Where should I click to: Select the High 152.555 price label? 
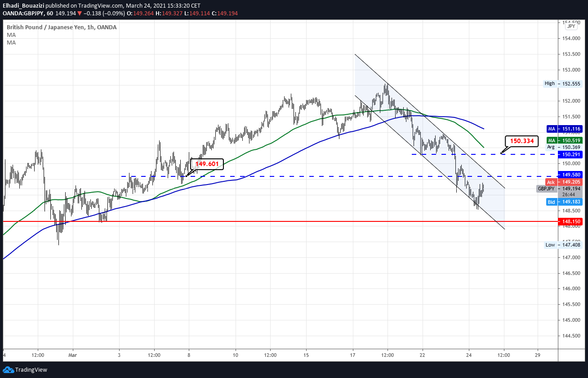tap(562, 84)
